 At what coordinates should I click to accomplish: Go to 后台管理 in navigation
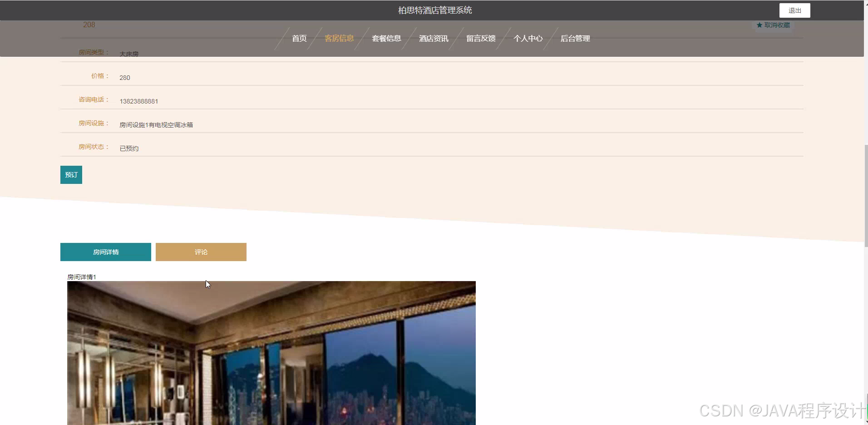tap(575, 39)
